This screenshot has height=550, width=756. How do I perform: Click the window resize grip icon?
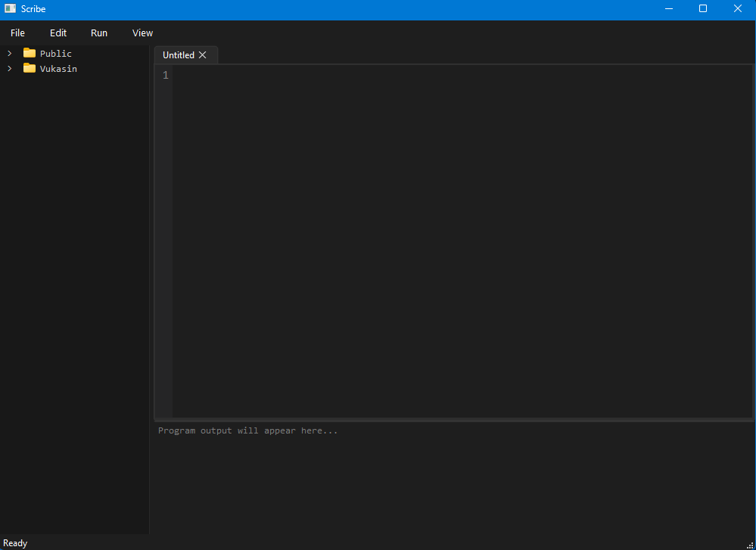(750, 545)
